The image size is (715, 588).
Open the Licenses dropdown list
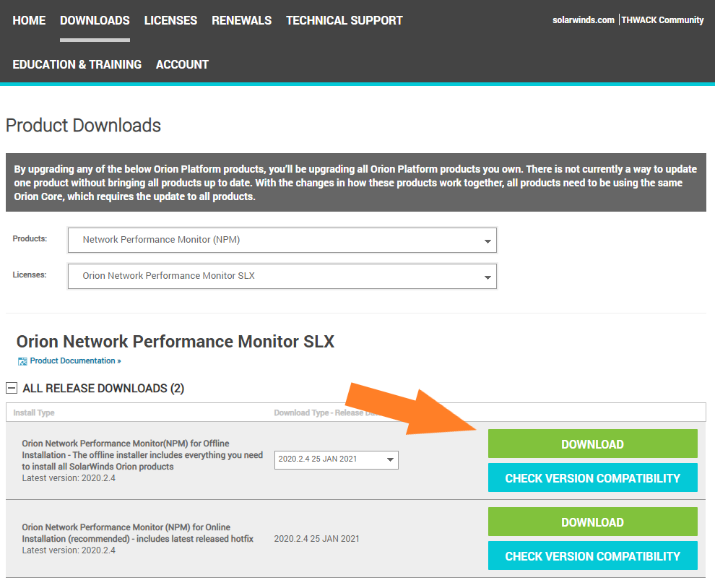(282, 276)
